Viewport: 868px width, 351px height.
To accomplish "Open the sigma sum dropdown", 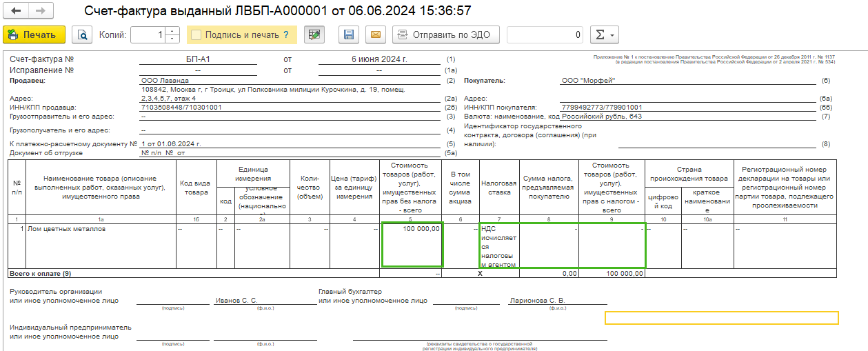I will [x=604, y=34].
